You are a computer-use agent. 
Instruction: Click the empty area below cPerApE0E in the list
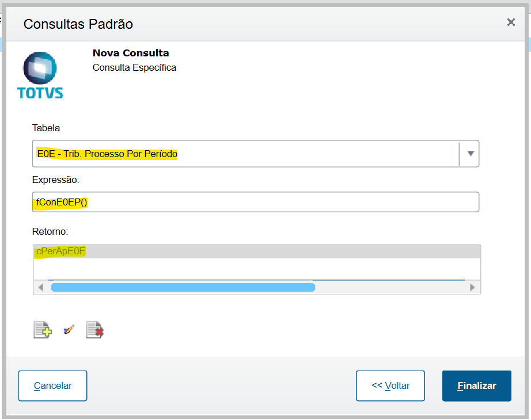pyautogui.click(x=256, y=268)
